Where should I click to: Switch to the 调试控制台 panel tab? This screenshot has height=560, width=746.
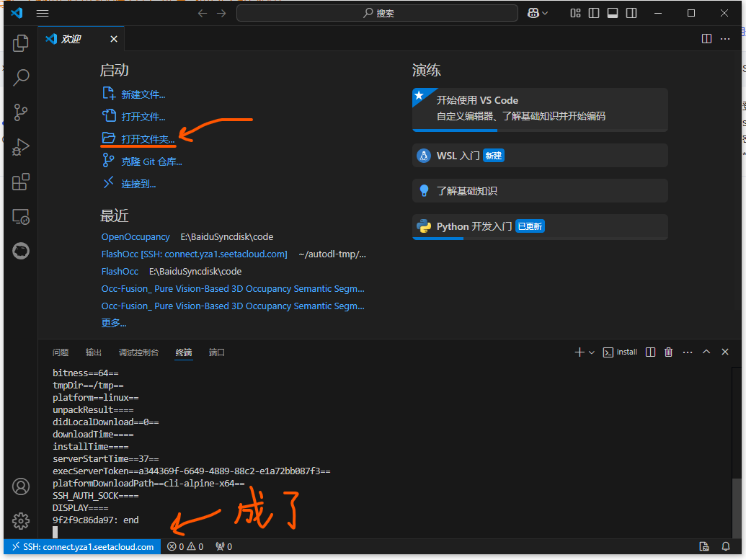138,352
